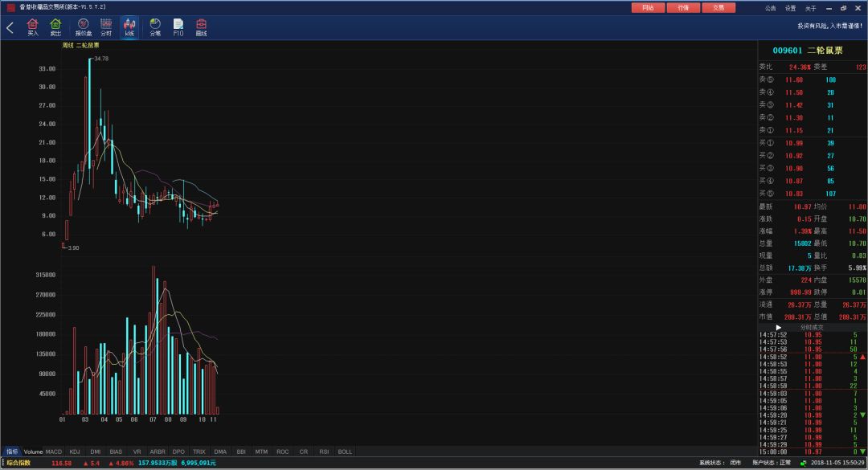Select 买③ bid price 10.90

[794, 168]
